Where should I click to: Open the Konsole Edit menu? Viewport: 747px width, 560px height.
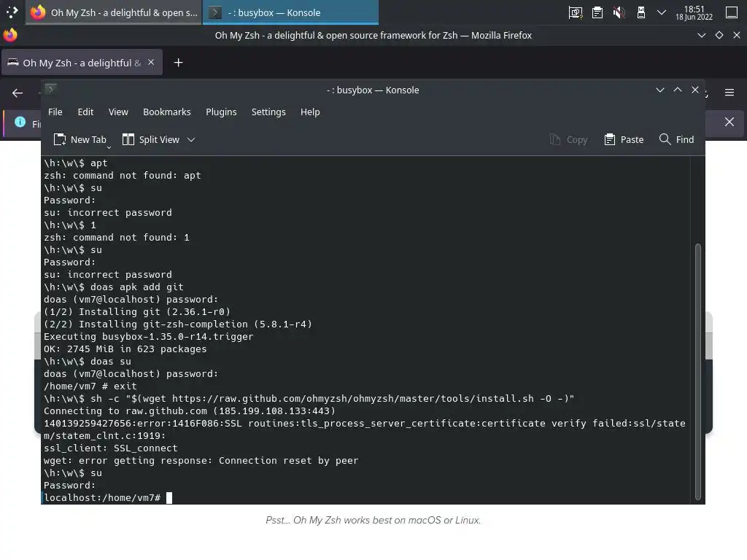[x=85, y=112]
